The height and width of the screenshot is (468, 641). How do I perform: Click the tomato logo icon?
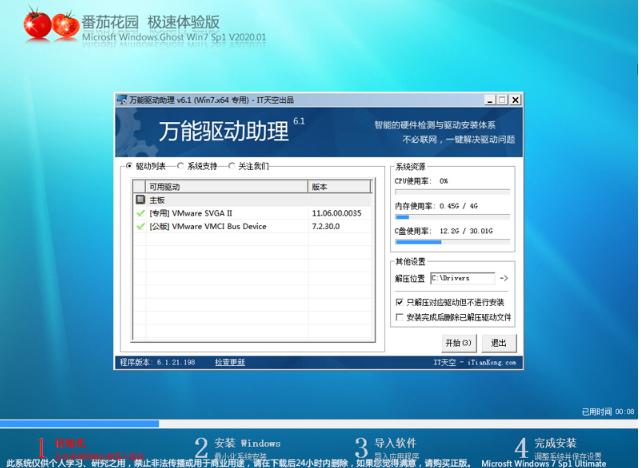pyautogui.click(x=51, y=25)
